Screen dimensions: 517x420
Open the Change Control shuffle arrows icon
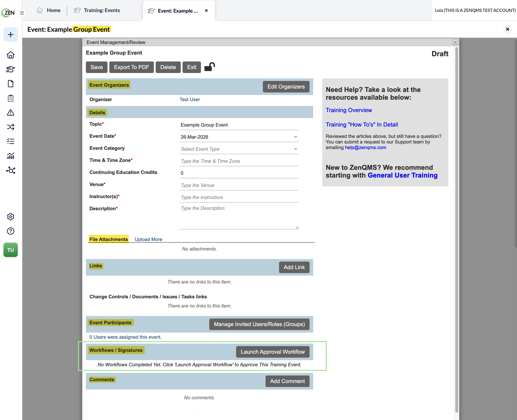click(11, 127)
